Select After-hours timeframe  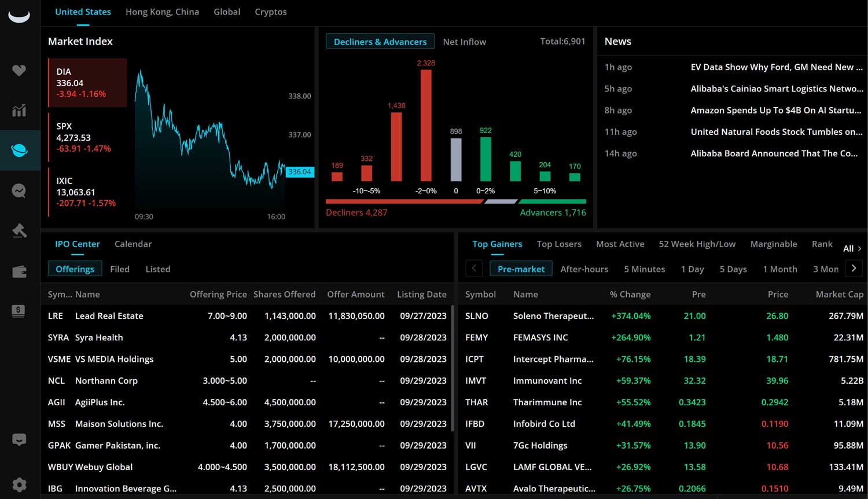[x=584, y=269]
